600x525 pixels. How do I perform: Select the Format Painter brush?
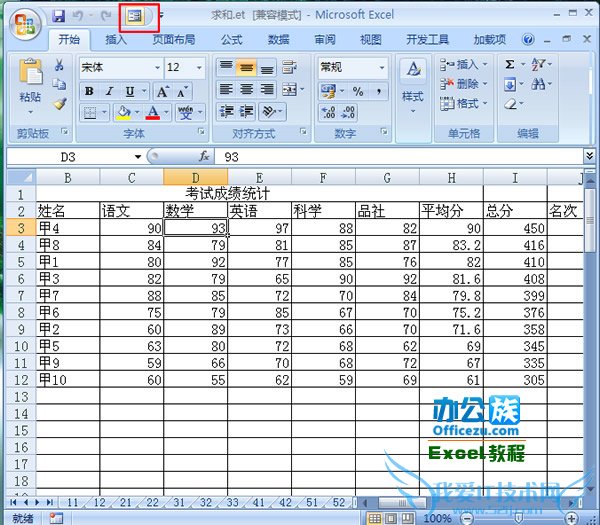tap(59, 103)
